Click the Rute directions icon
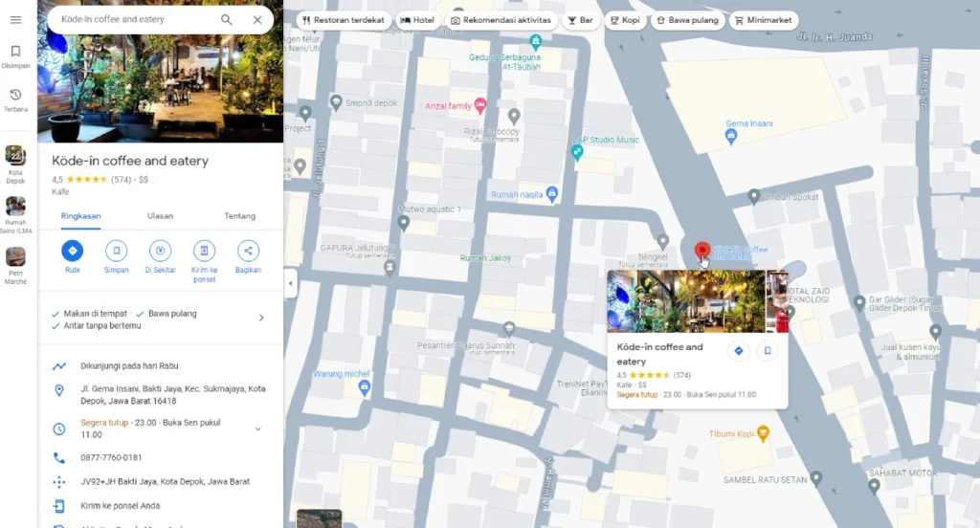 (73, 251)
